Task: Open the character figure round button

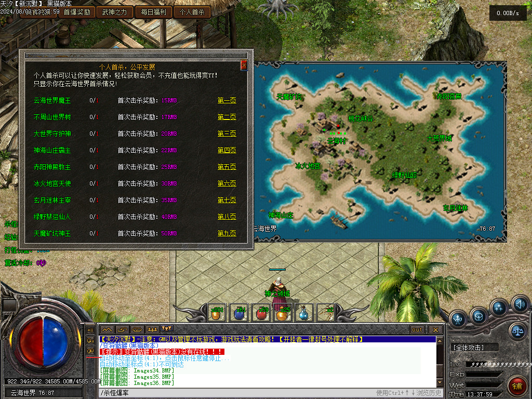Action: (458, 320)
